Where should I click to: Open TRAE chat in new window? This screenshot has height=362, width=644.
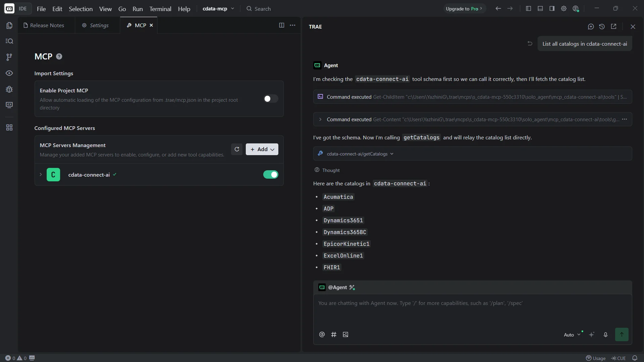point(614,27)
